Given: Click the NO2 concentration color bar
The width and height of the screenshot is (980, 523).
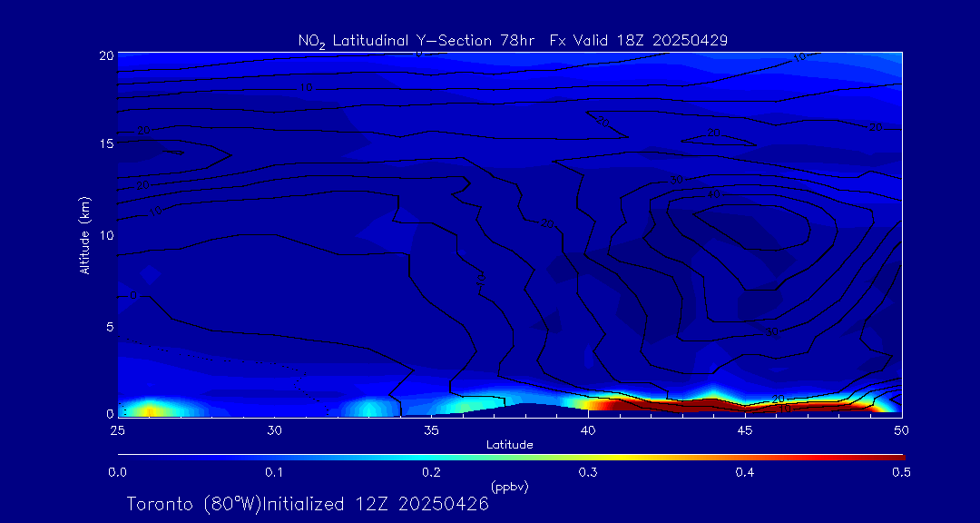Looking at the screenshot, I should [x=511, y=458].
